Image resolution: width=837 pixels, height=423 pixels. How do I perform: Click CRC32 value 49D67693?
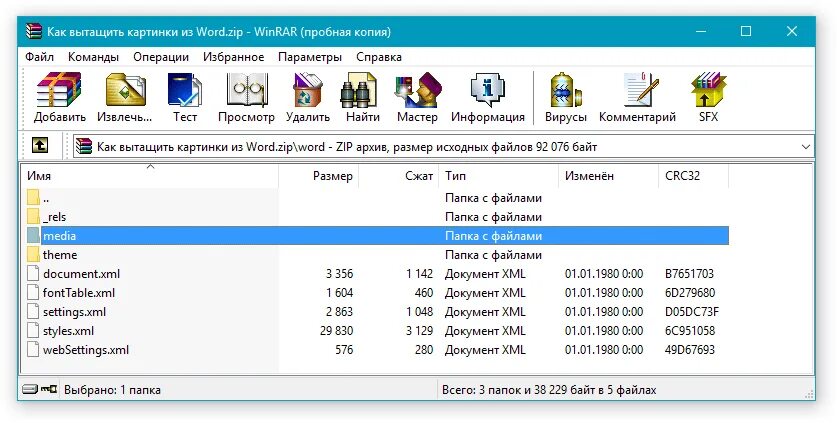690,350
